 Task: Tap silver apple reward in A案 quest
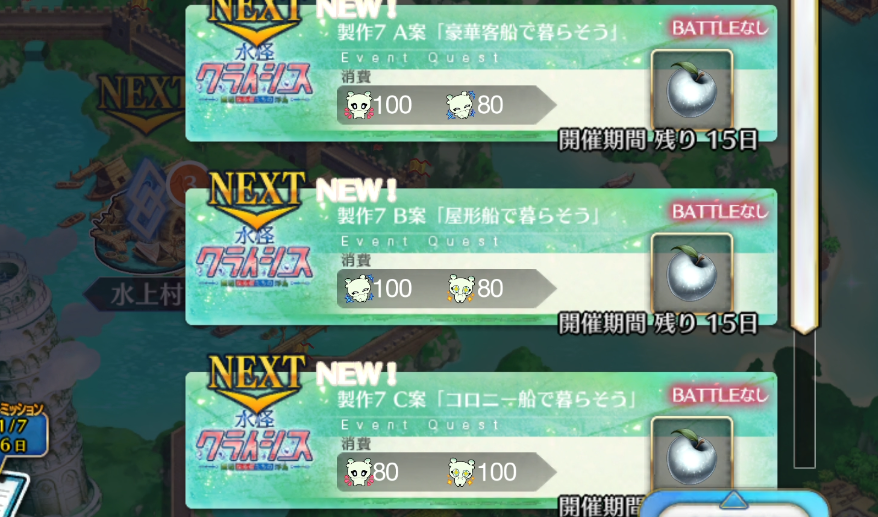click(692, 90)
